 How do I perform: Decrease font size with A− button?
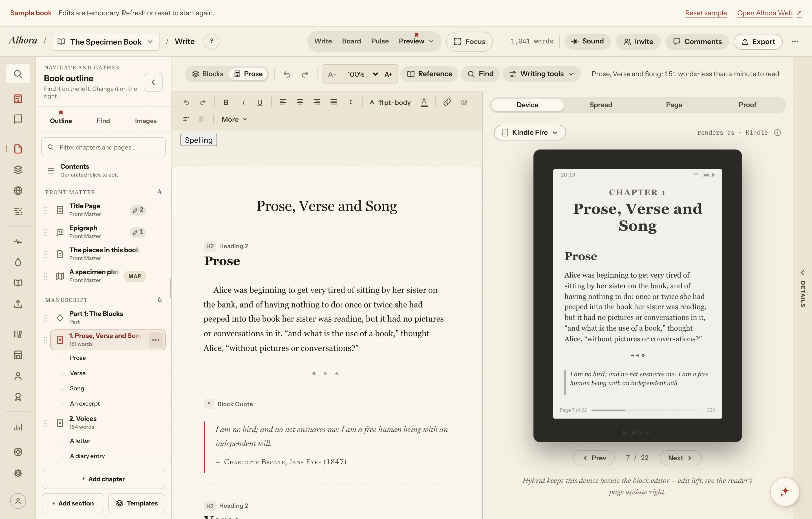(332, 74)
